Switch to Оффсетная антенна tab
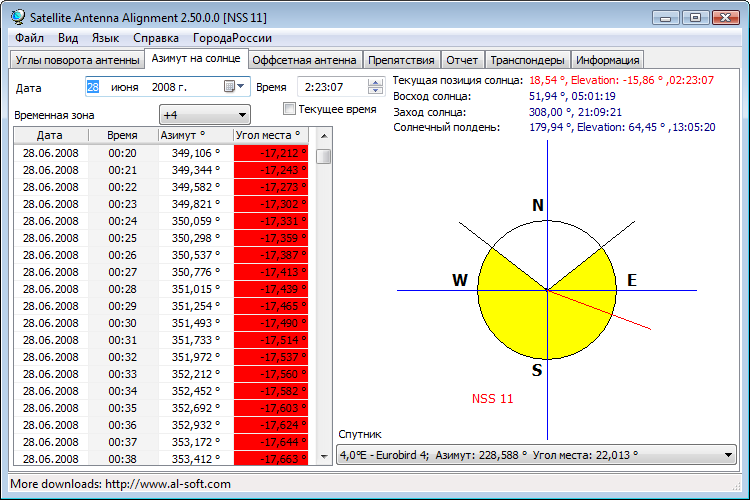The width and height of the screenshot is (750, 500). [303, 60]
